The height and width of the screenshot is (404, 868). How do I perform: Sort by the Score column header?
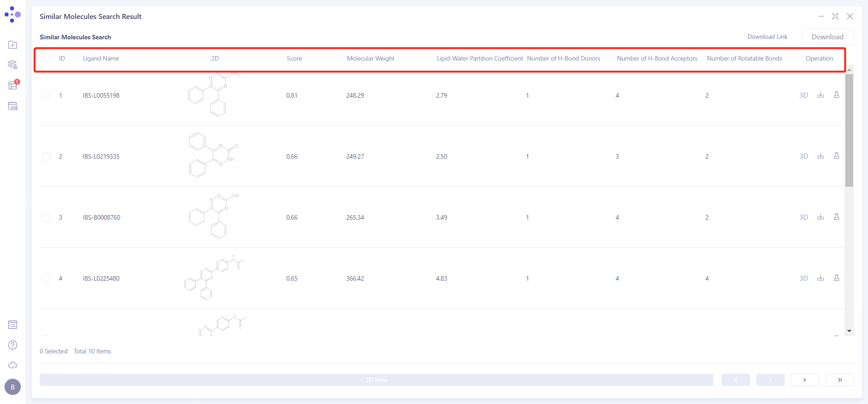click(x=294, y=58)
